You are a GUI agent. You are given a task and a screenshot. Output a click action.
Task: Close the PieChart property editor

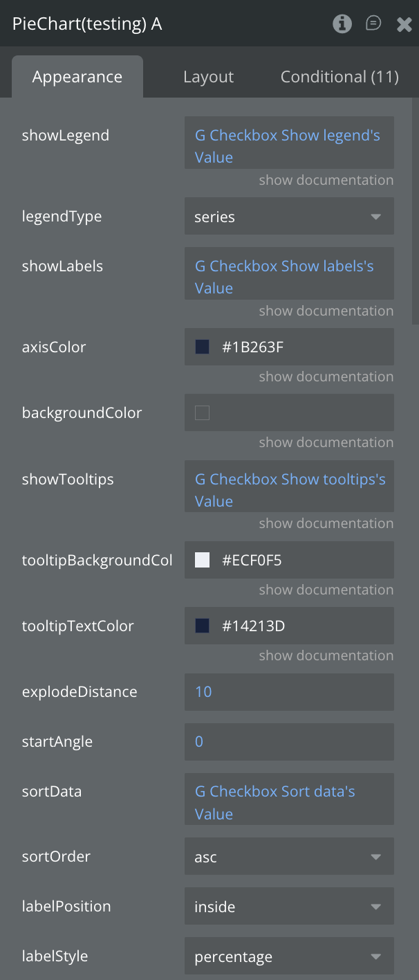[404, 25]
